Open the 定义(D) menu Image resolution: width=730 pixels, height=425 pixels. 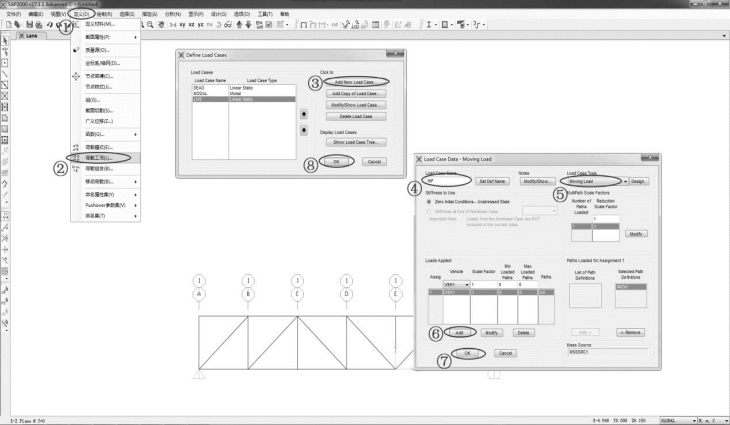(x=81, y=14)
